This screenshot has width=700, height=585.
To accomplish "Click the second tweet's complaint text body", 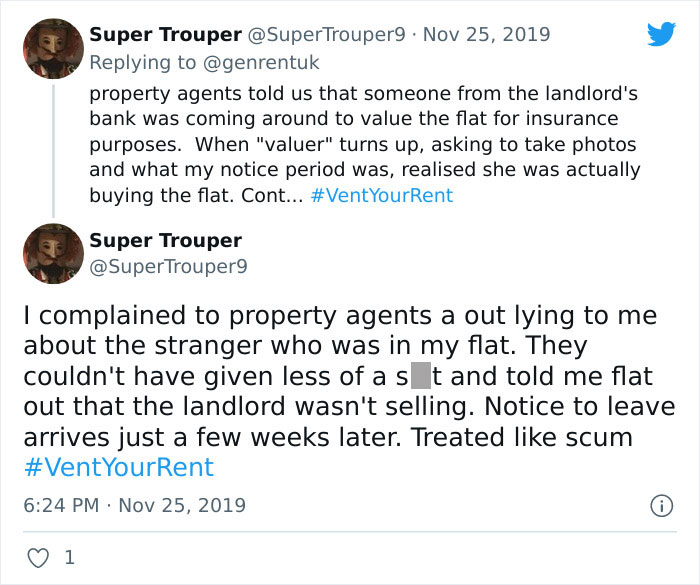I will [x=340, y=376].
